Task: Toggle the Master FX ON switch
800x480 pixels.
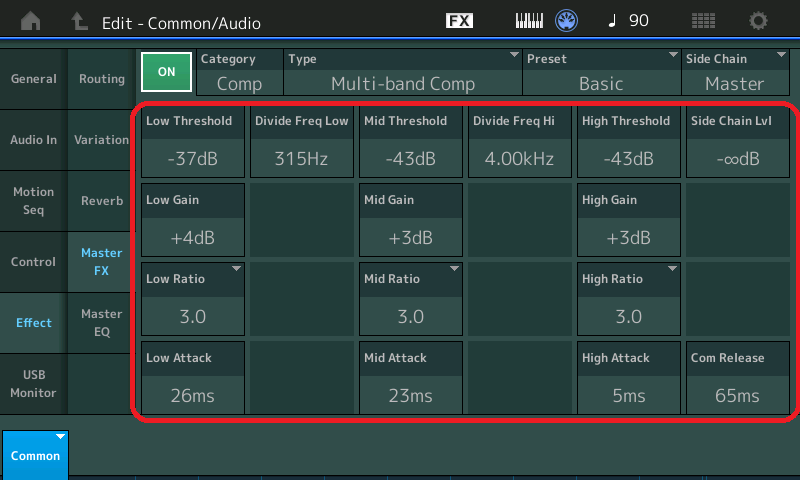Action: click(166, 72)
